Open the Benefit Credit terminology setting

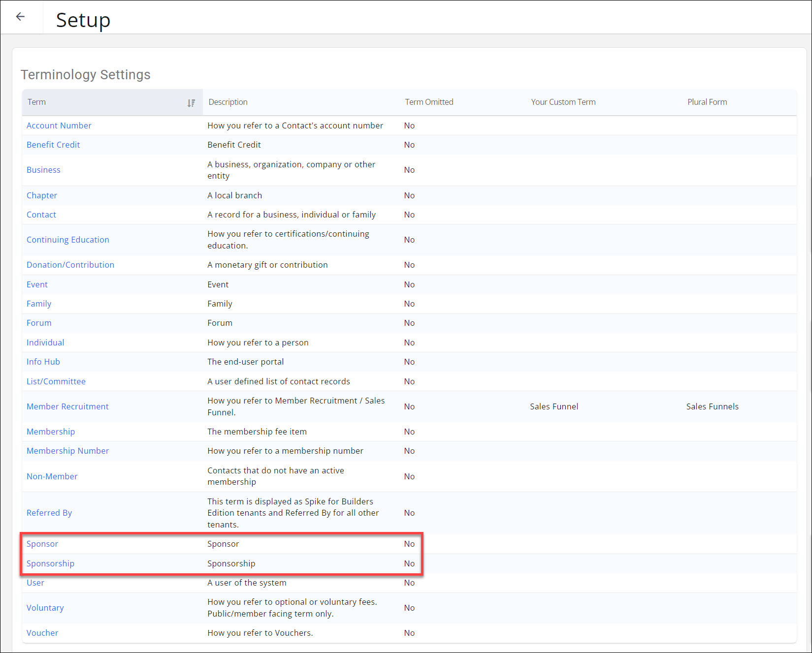(53, 145)
